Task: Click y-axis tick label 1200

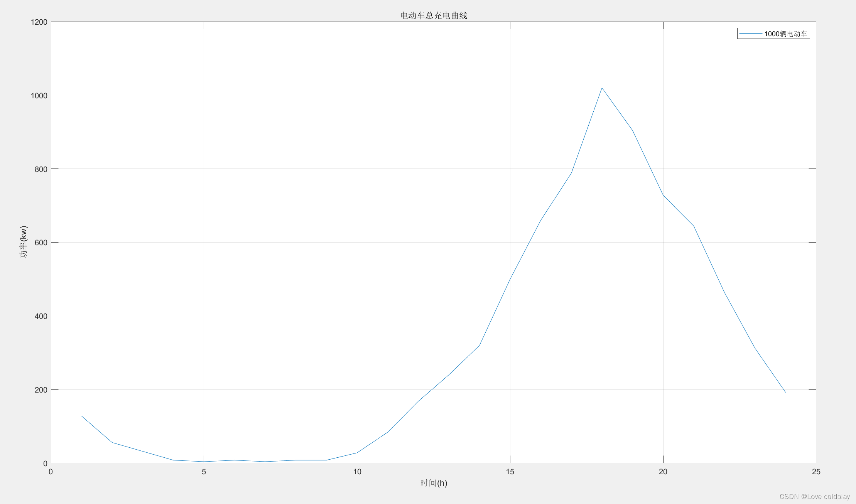Action: [x=39, y=22]
